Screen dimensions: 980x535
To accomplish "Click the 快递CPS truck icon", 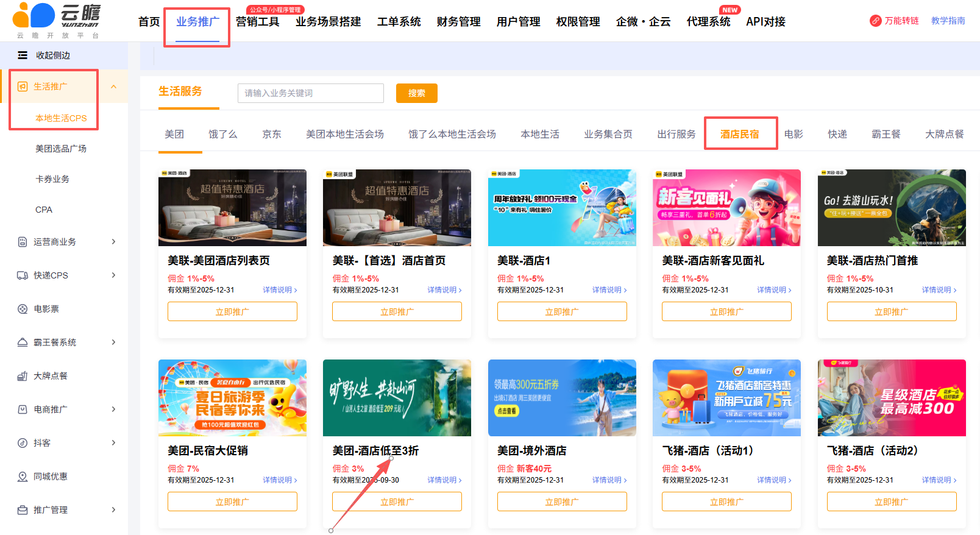I will pos(23,275).
